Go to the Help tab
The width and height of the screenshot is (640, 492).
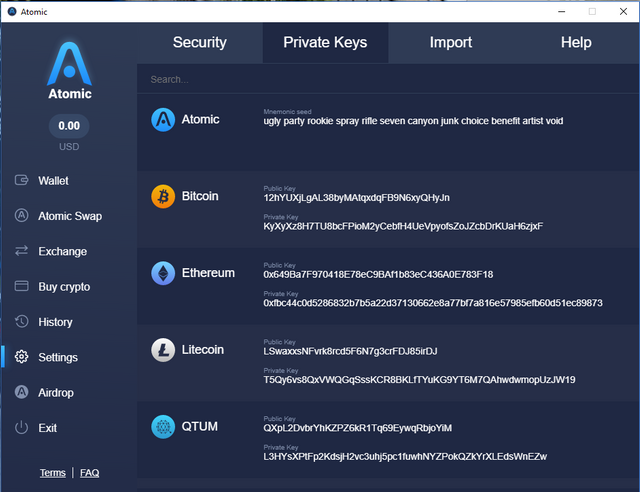point(576,42)
